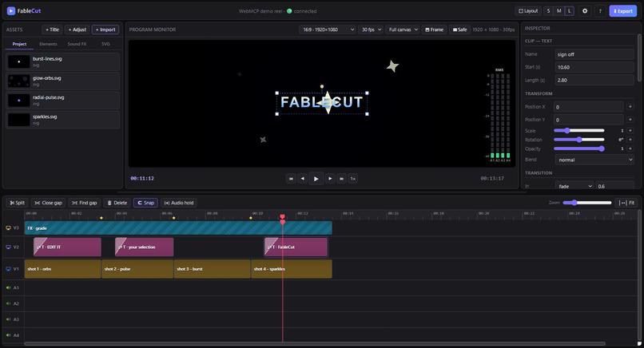Switch to the Sound FX tab

click(77, 44)
